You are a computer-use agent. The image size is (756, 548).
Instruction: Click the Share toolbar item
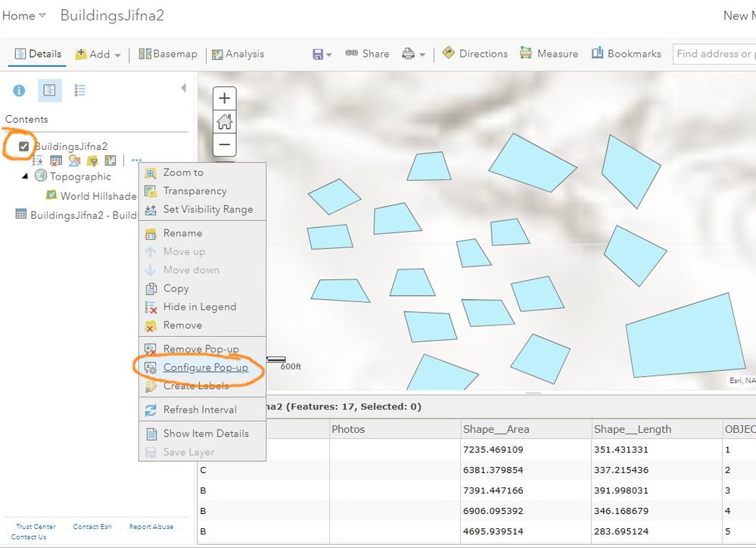tap(367, 54)
